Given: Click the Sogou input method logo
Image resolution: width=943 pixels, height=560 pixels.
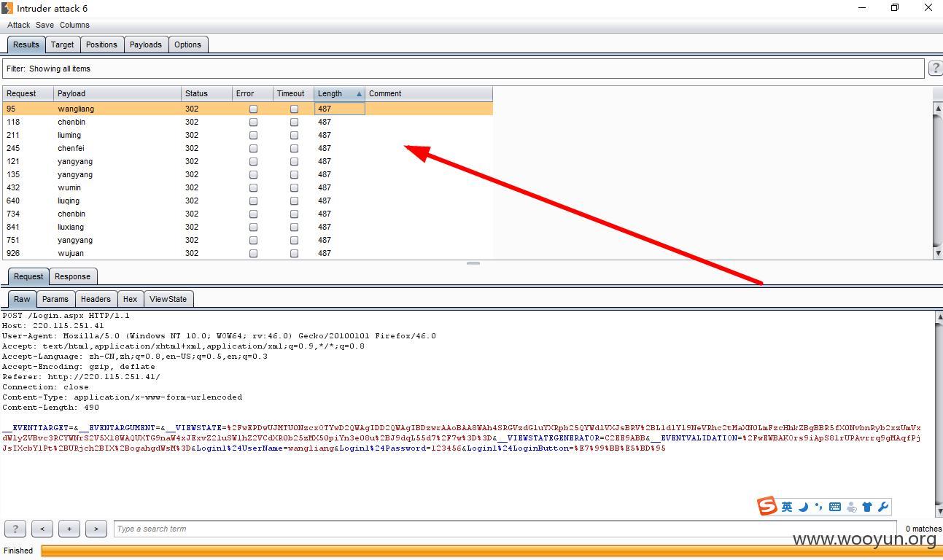Looking at the screenshot, I should tap(767, 506).
